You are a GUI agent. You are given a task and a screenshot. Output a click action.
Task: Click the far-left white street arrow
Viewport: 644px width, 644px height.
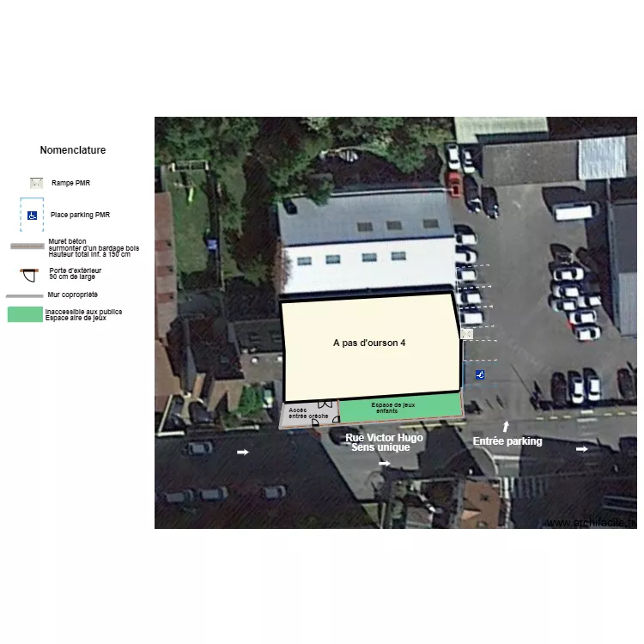point(243,452)
